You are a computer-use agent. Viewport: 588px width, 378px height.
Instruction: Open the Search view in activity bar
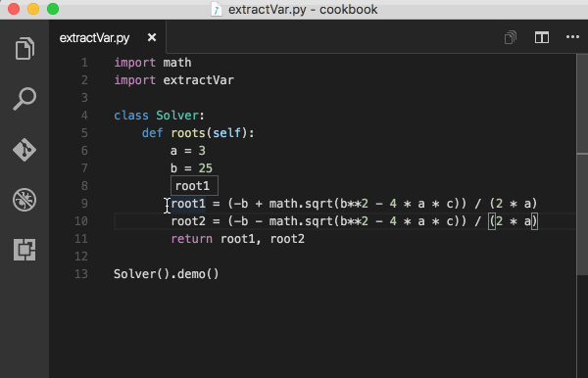[24, 99]
